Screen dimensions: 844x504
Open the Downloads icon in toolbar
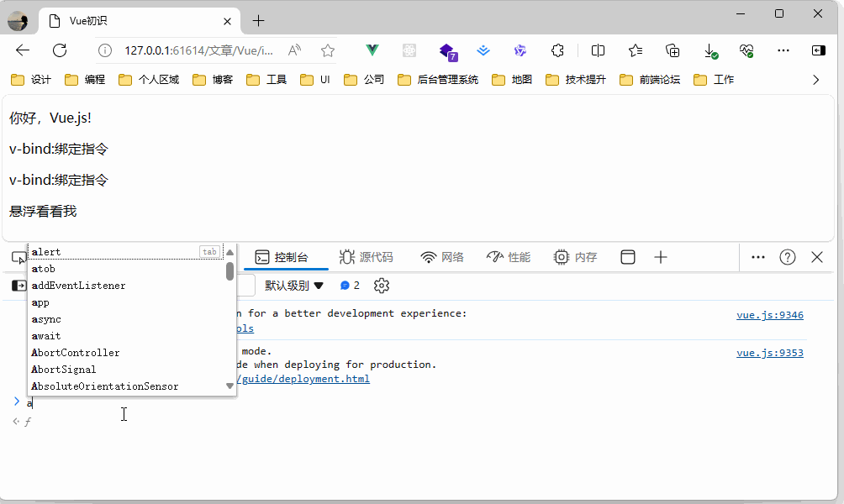[x=710, y=50]
